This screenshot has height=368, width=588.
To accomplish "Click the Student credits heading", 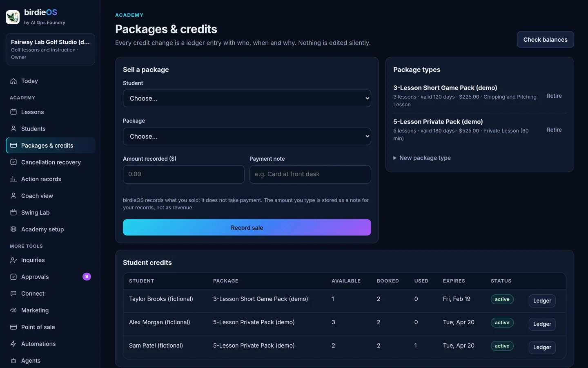I will point(147,263).
